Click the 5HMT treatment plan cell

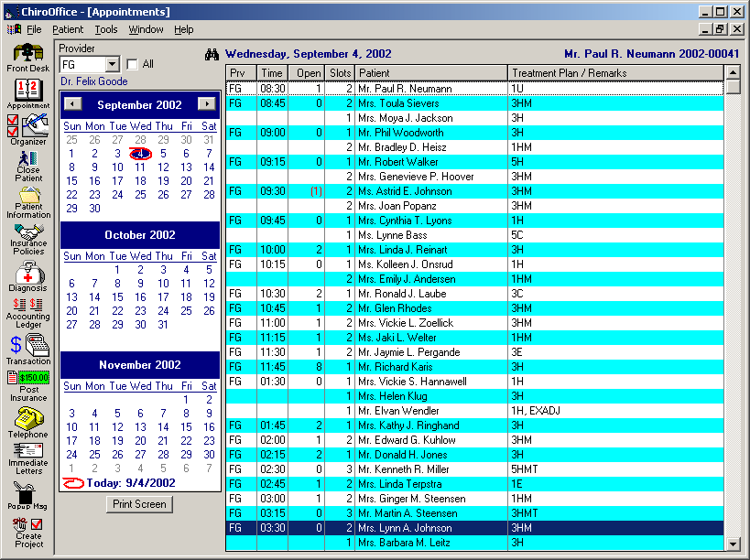[615, 469]
